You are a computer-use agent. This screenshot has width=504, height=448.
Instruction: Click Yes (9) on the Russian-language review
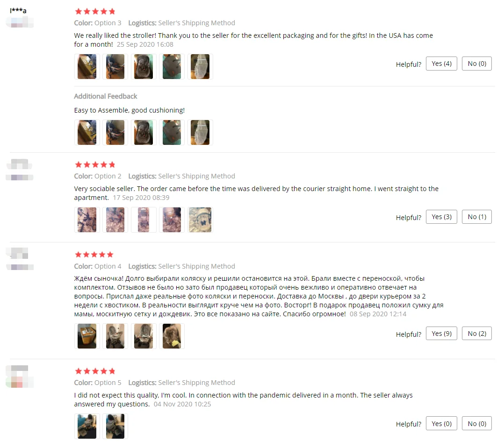441,334
